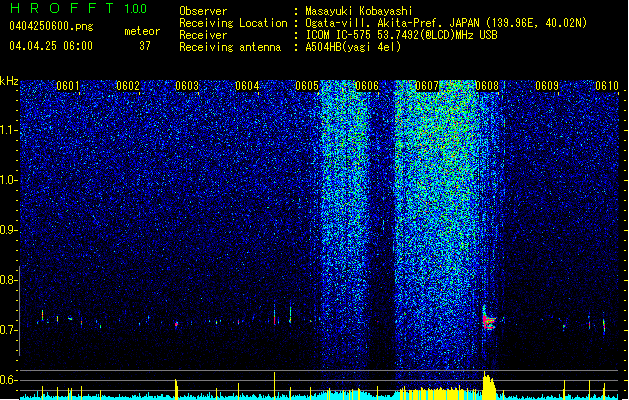Click the 0.9 kHz axis tick label

click(8, 230)
